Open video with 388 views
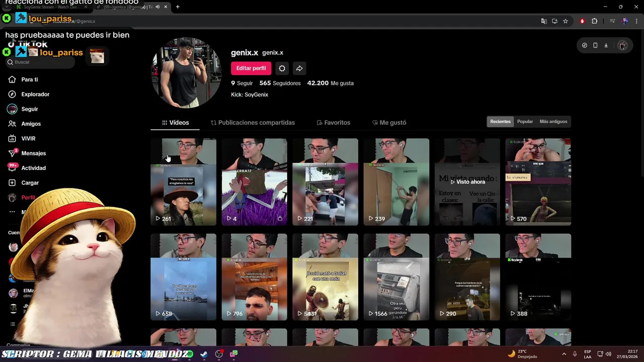The image size is (644, 362). tap(538, 277)
